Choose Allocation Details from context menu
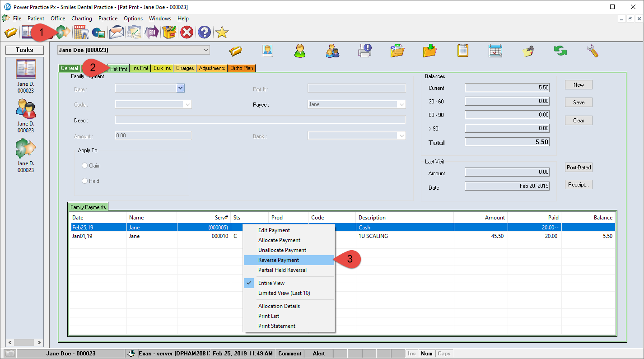644x359 pixels. click(289, 306)
